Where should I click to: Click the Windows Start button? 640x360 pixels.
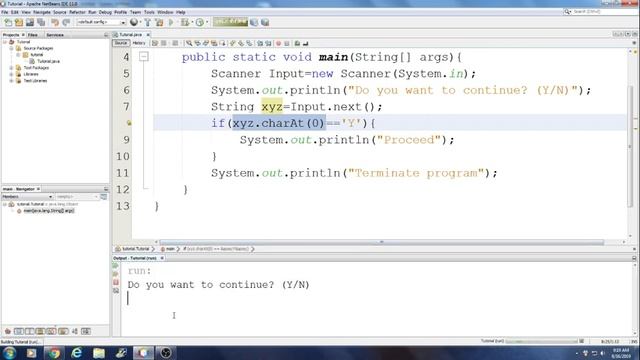click(x=9, y=353)
